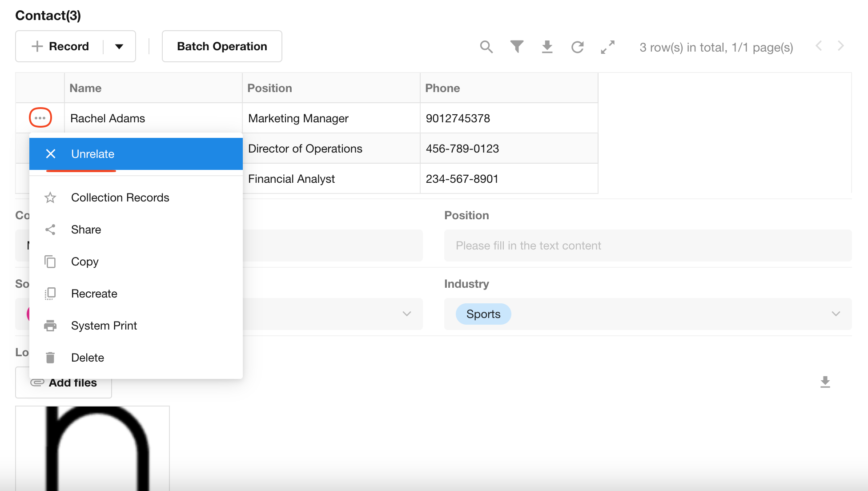
Task: Go to next page arrow
Action: pyautogui.click(x=840, y=46)
